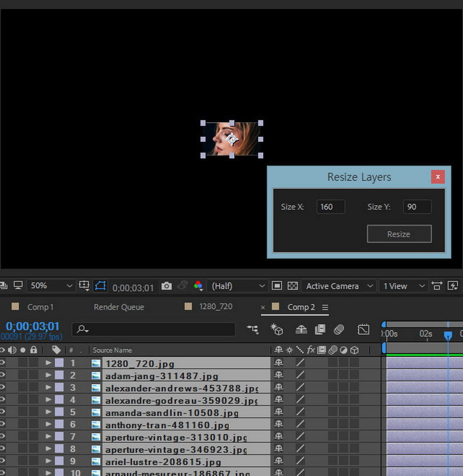Toggle pixel aspect ratio correction icon
This screenshot has width=463, height=476.
[437, 286]
